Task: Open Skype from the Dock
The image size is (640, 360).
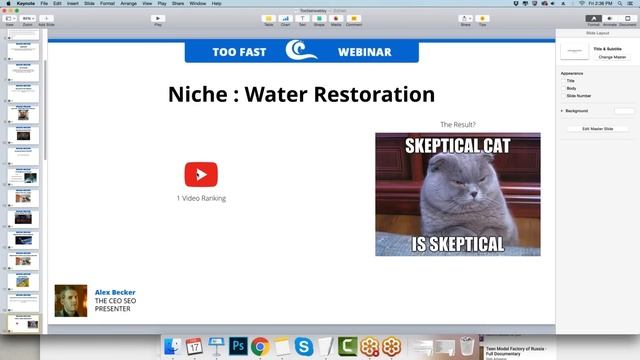Action: point(304,347)
